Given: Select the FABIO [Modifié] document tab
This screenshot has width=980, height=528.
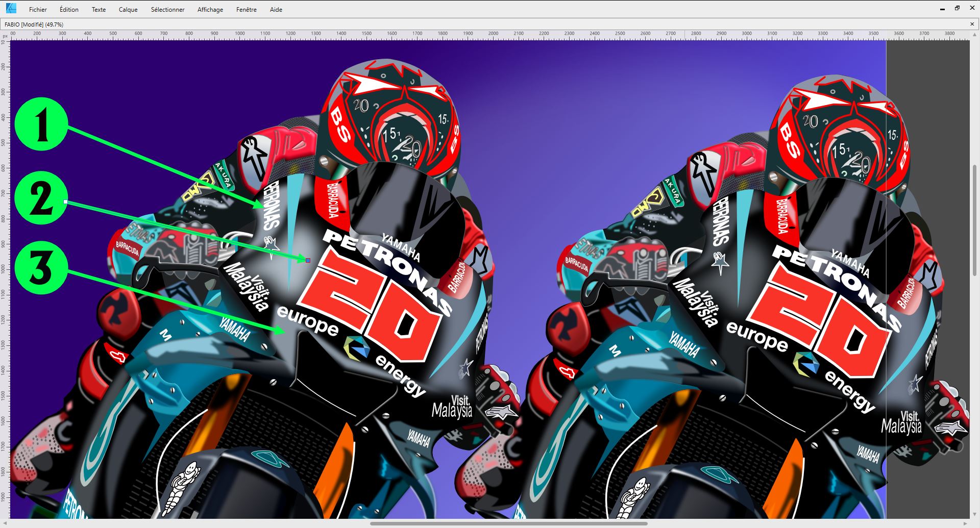Looking at the screenshot, I should pos(34,24).
